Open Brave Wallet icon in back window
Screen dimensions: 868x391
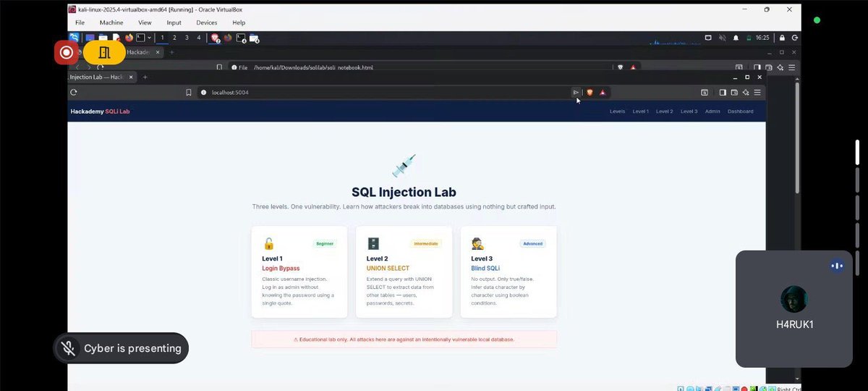click(x=769, y=67)
